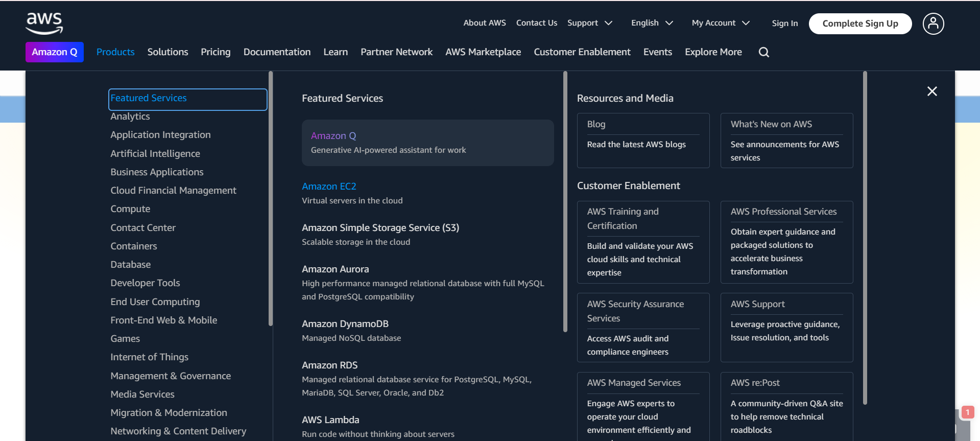The image size is (980, 441).
Task: Select Cloud Financial Management category
Action: coord(173,191)
